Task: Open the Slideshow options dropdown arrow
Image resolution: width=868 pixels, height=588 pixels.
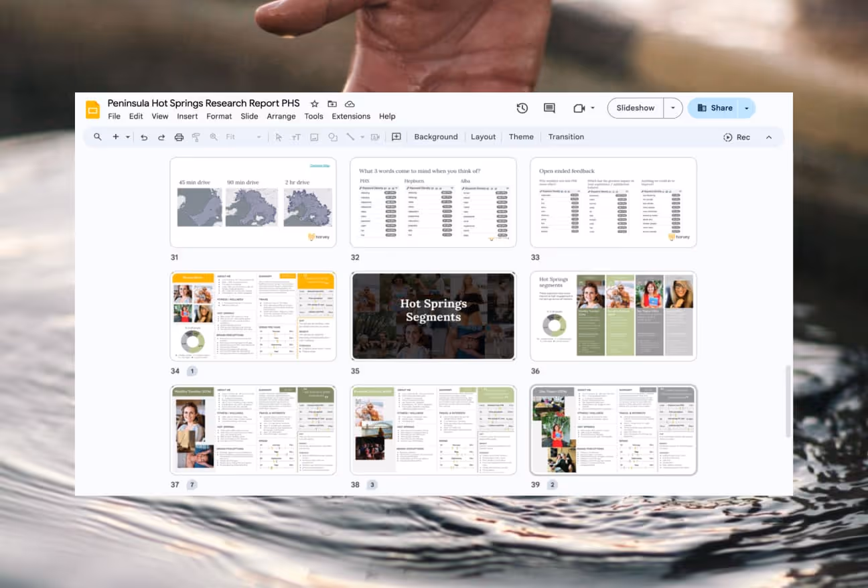Action: (x=673, y=108)
